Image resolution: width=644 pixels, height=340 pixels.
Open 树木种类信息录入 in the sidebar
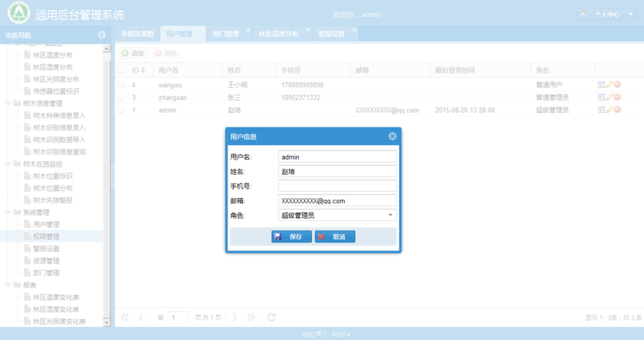pos(59,116)
